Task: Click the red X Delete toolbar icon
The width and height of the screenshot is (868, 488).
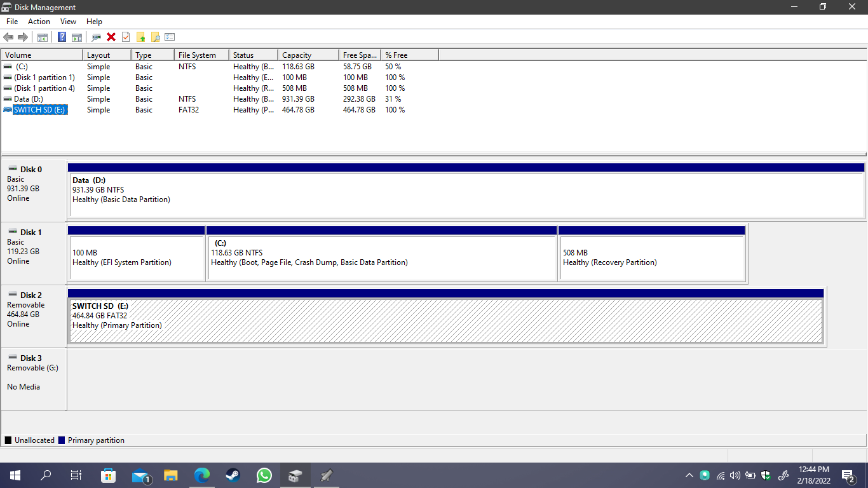Action: pyautogui.click(x=111, y=37)
